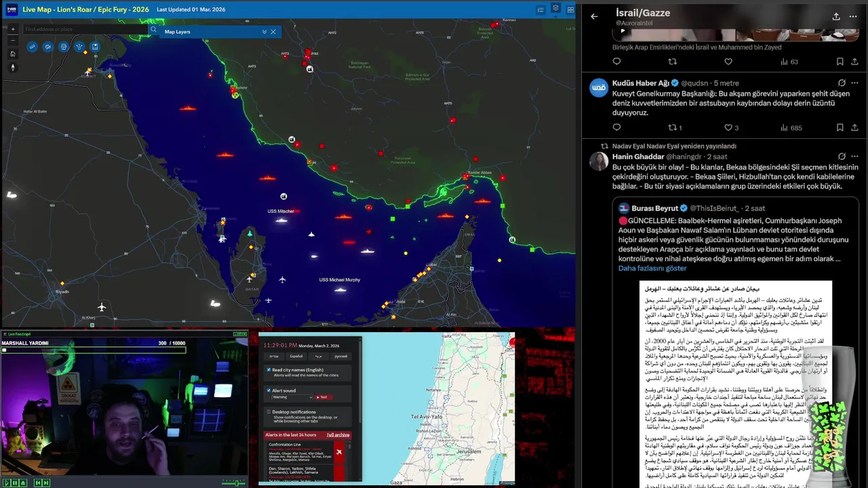Zoom out on the live map
Screen dimensions: 868x488
[x=13, y=40]
